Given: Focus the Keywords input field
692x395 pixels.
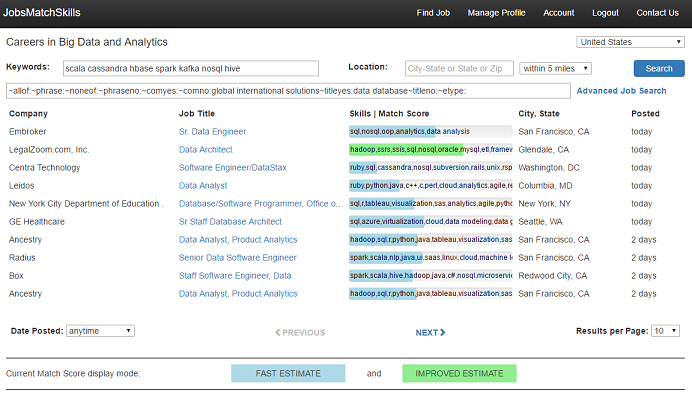Looking at the screenshot, I should [x=191, y=68].
